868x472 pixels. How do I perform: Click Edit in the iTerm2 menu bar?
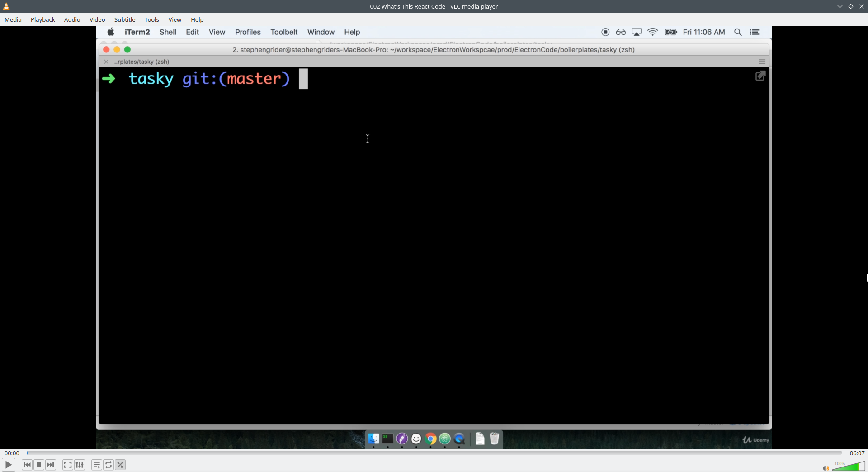coord(193,32)
